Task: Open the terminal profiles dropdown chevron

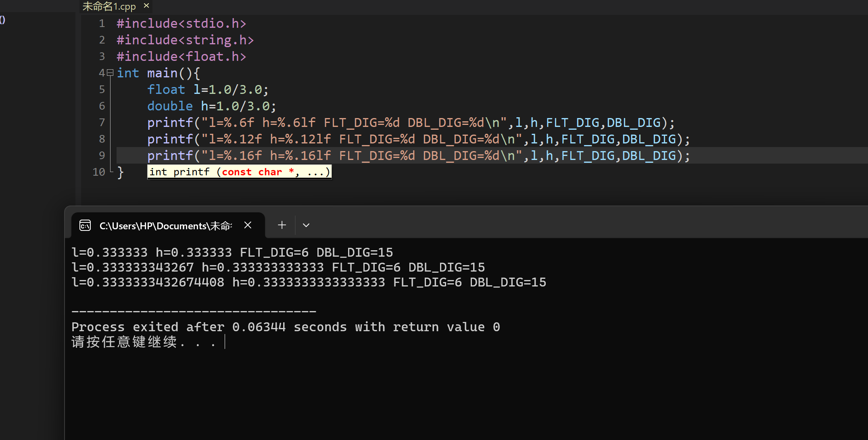Action: [306, 225]
